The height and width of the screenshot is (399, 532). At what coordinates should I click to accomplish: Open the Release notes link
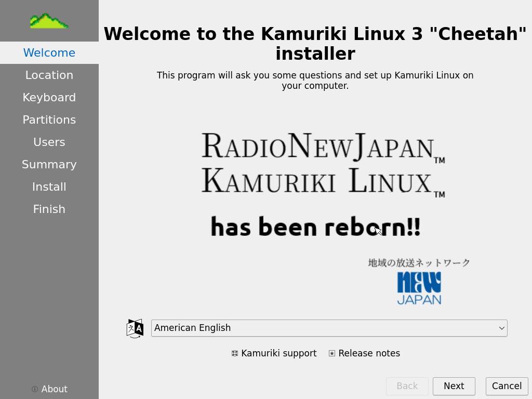364,353
